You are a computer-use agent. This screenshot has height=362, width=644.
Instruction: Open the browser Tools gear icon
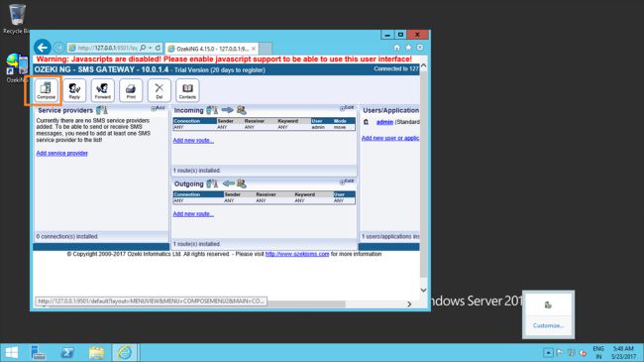pyautogui.click(x=420, y=48)
